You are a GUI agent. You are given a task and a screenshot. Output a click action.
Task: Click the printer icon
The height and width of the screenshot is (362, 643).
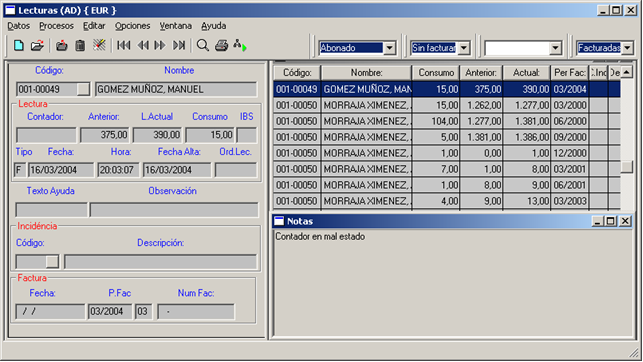pos(221,46)
